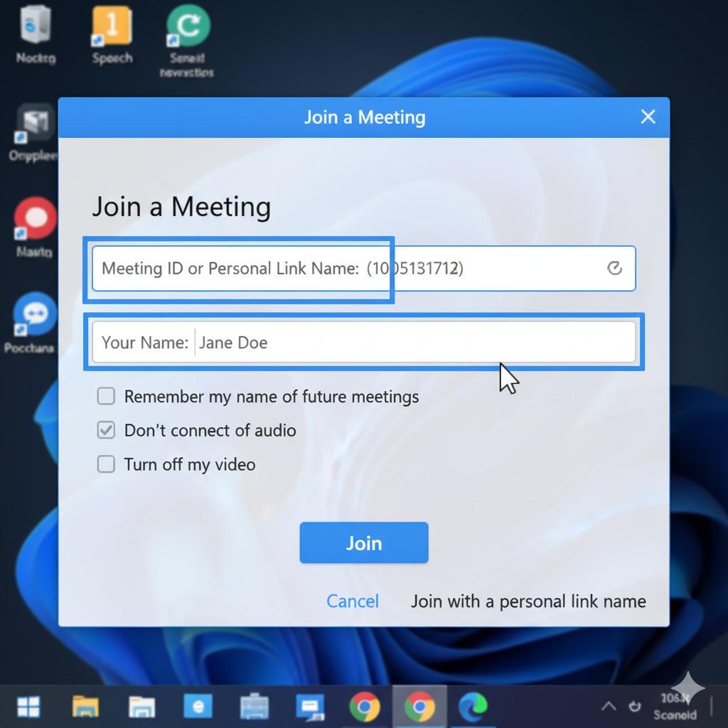The height and width of the screenshot is (728, 728).
Task: Open the Windows Start menu
Action: coord(28,707)
